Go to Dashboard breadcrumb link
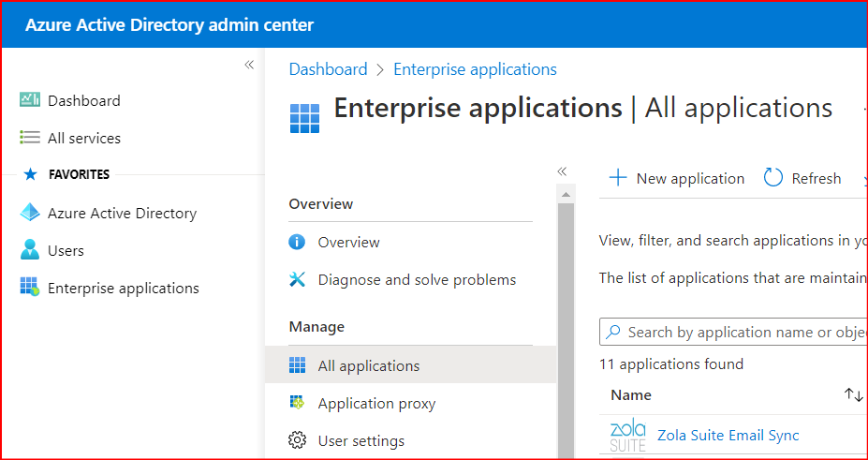868x460 pixels. (x=329, y=69)
